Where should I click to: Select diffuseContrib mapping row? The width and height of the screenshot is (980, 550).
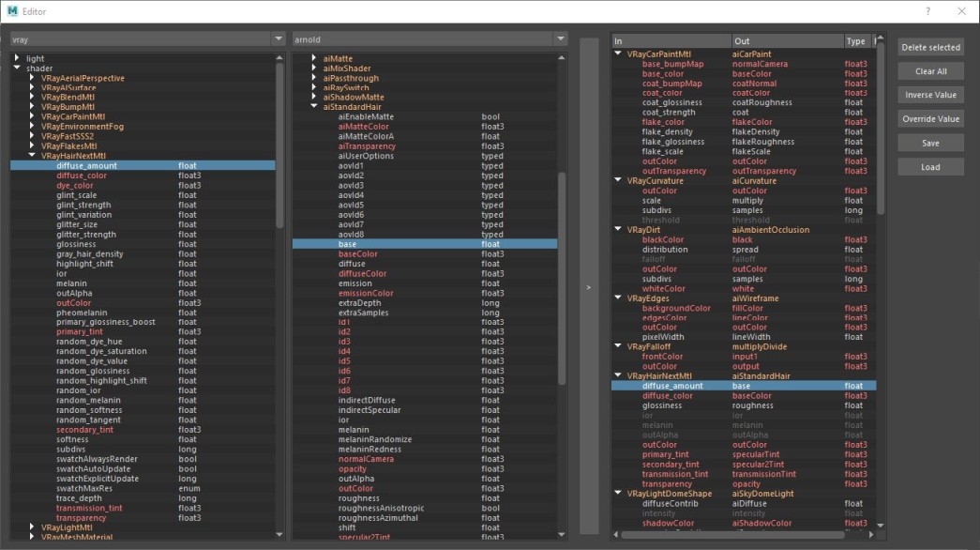tap(744, 503)
